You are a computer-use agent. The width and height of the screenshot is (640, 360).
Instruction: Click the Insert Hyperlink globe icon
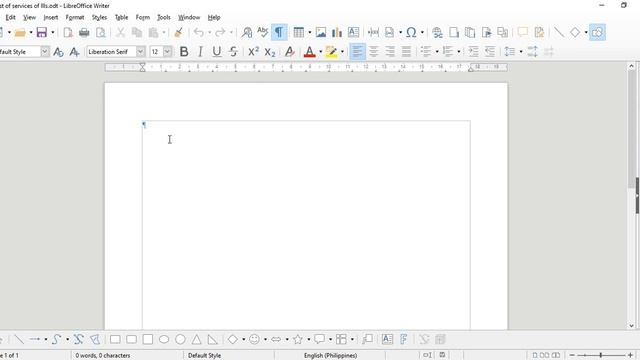coord(438,32)
